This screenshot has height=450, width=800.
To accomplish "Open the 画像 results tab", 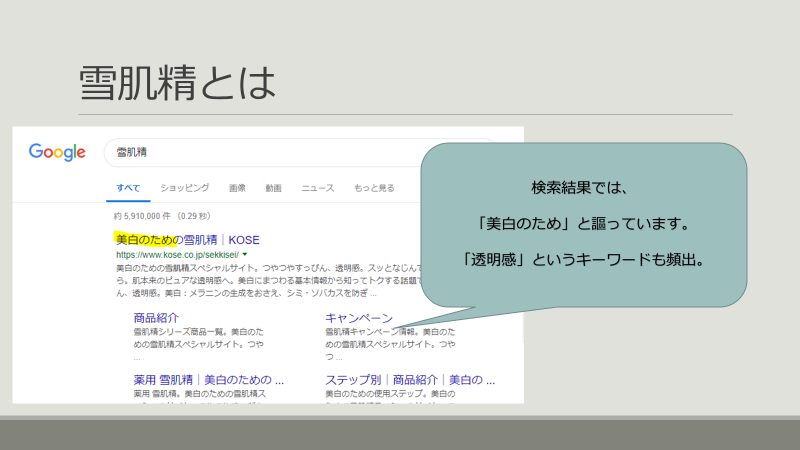I will [237, 188].
